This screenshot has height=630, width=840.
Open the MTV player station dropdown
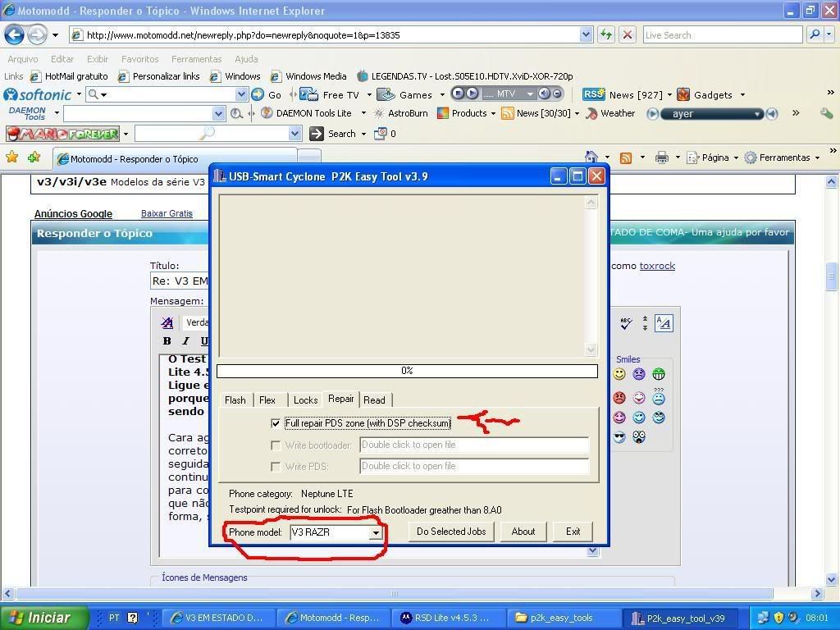coord(530,94)
